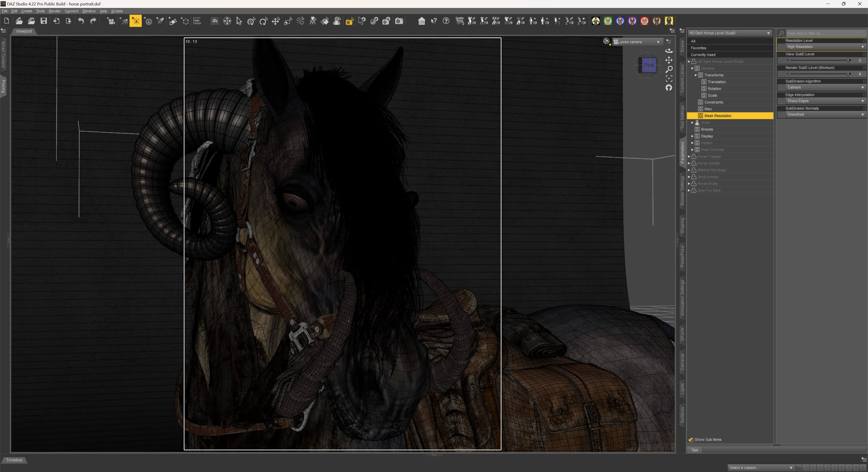The image size is (868, 472).
Task: Open the Timeline tab
Action: (14, 460)
